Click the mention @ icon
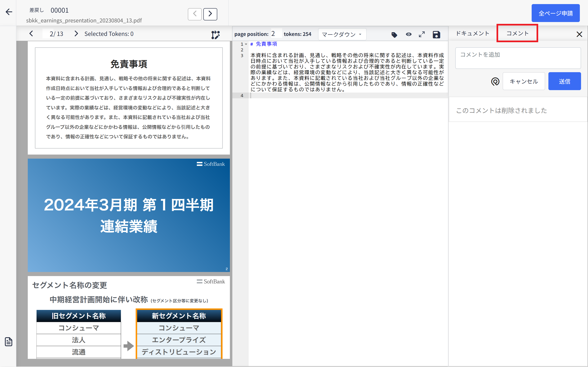This screenshot has width=588, height=367. coord(495,82)
